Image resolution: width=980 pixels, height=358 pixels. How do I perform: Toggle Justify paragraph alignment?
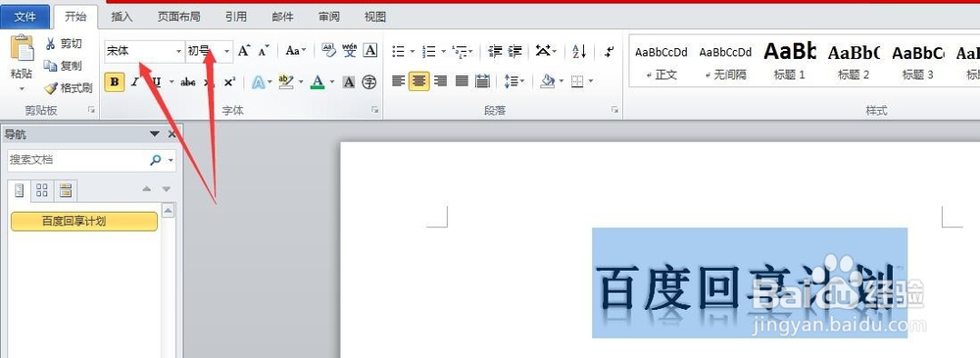(462, 80)
